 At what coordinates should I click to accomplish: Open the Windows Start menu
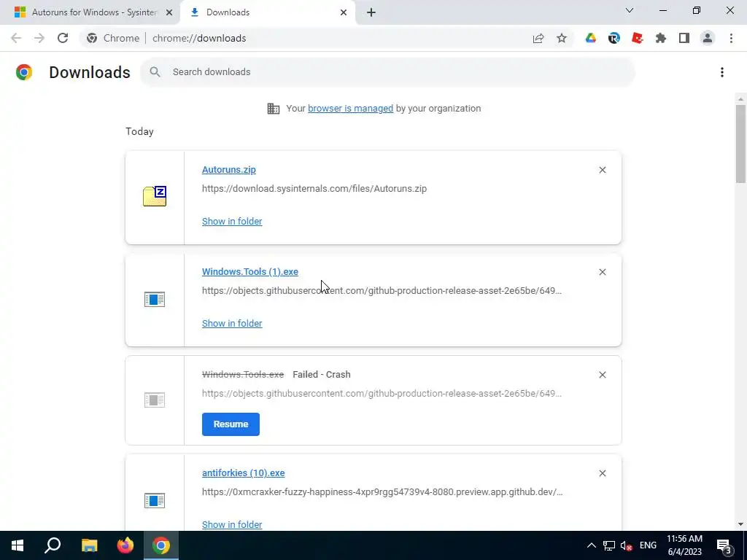click(18, 545)
